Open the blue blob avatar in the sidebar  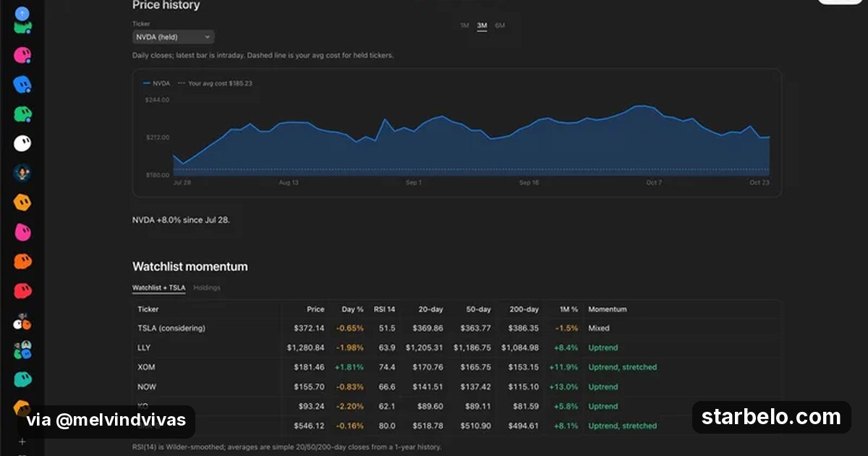pos(22,85)
